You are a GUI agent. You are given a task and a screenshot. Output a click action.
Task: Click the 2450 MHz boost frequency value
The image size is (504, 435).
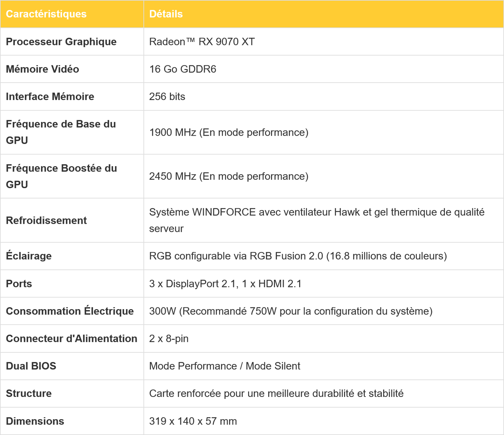click(229, 176)
